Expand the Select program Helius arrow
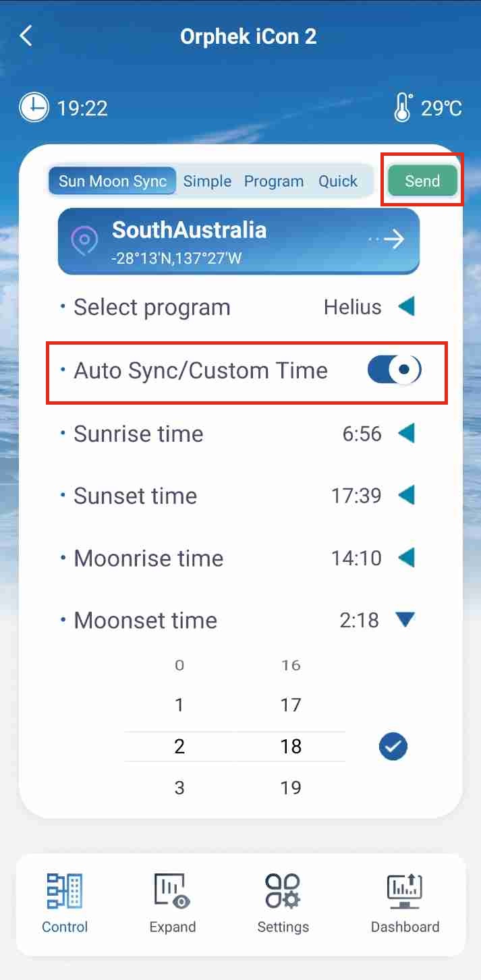This screenshot has width=481, height=980. pyautogui.click(x=405, y=308)
